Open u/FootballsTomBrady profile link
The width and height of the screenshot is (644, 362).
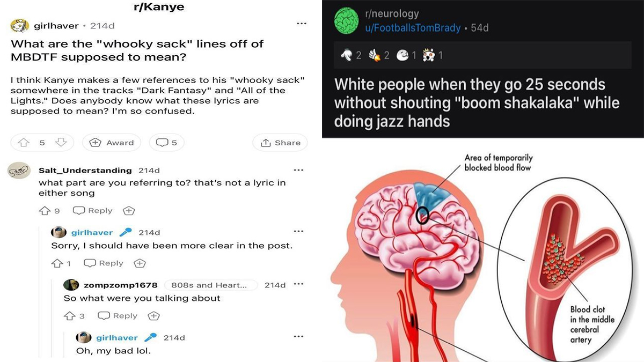413,27
